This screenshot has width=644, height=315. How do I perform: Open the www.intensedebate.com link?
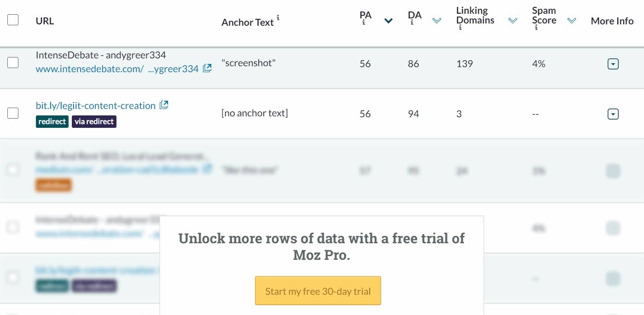pyautogui.click(x=117, y=69)
